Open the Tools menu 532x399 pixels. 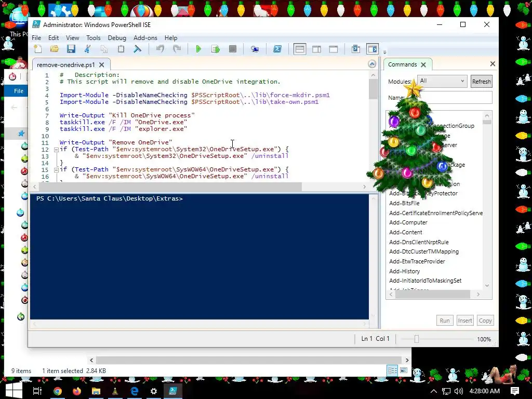click(94, 37)
